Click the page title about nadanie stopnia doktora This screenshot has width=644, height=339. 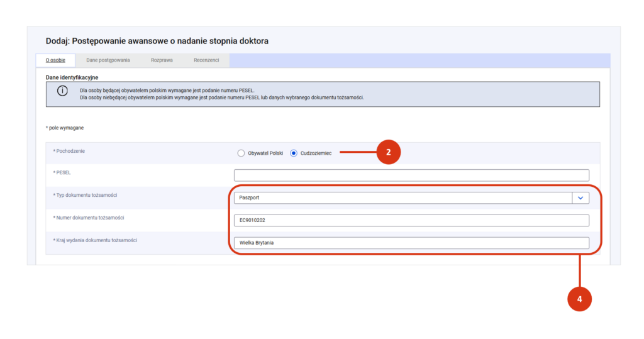157,42
